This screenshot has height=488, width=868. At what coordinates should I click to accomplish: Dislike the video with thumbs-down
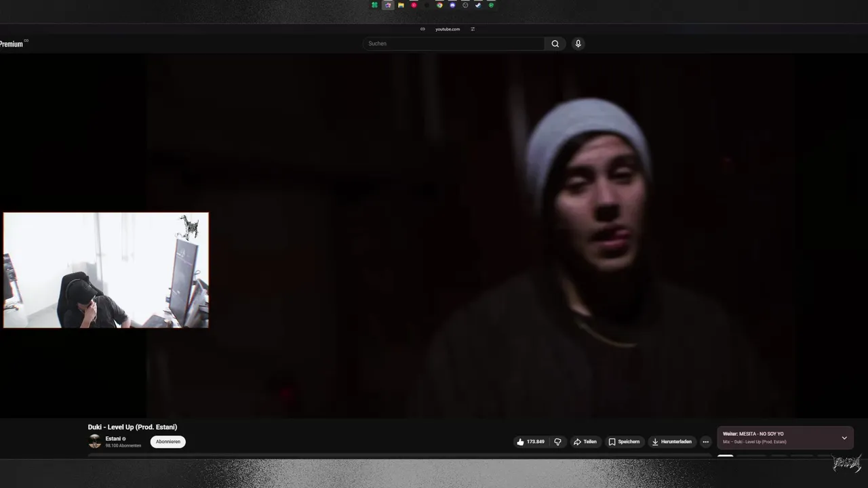click(x=557, y=441)
